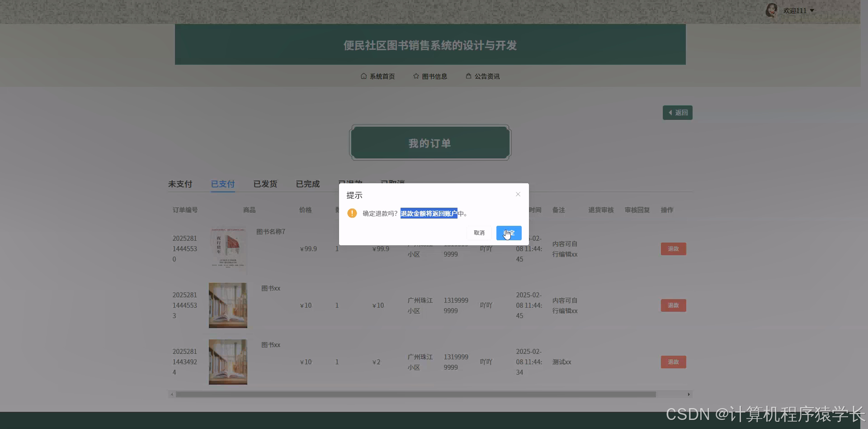Image resolution: width=868 pixels, height=429 pixels.
Task: Click the 退货审核 column header
Action: coord(601,210)
